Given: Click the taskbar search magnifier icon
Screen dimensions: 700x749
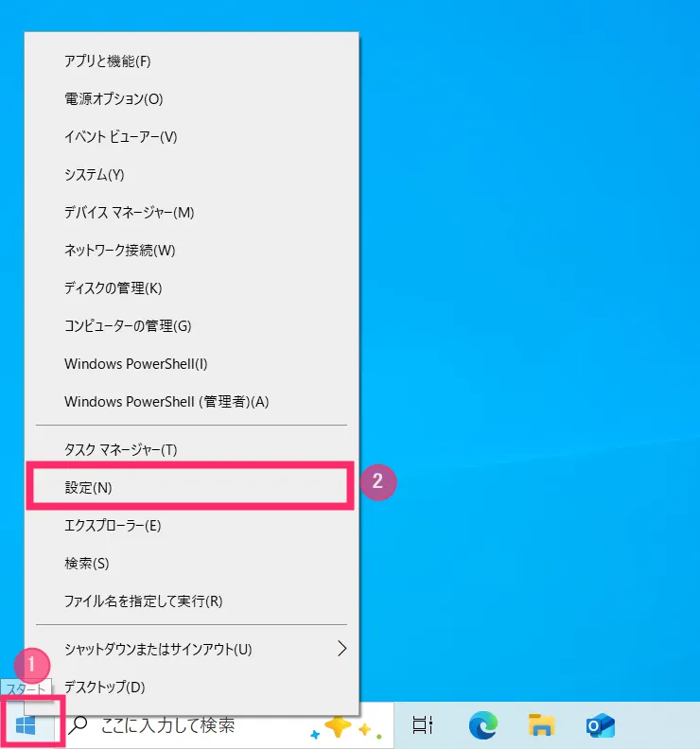Looking at the screenshot, I should pos(78,725).
